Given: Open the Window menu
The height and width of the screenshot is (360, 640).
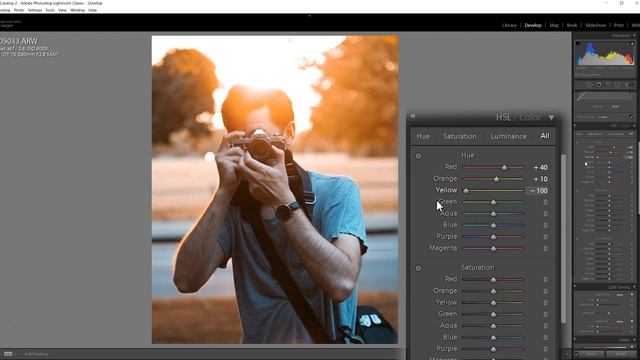Looking at the screenshot, I should (x=78, y=10).
